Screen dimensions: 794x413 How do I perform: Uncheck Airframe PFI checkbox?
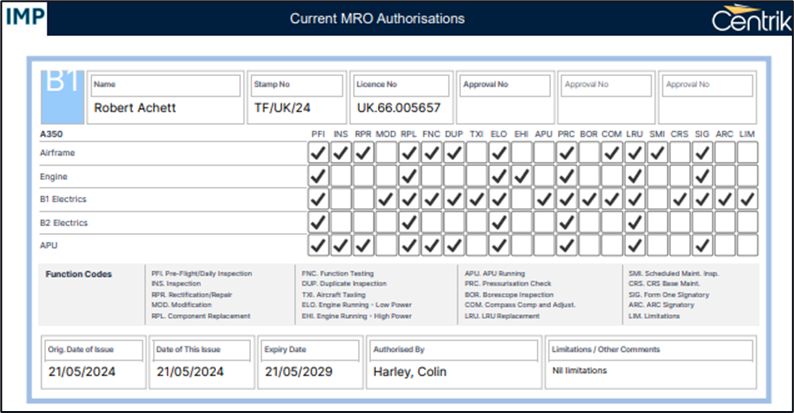[318, 153]
